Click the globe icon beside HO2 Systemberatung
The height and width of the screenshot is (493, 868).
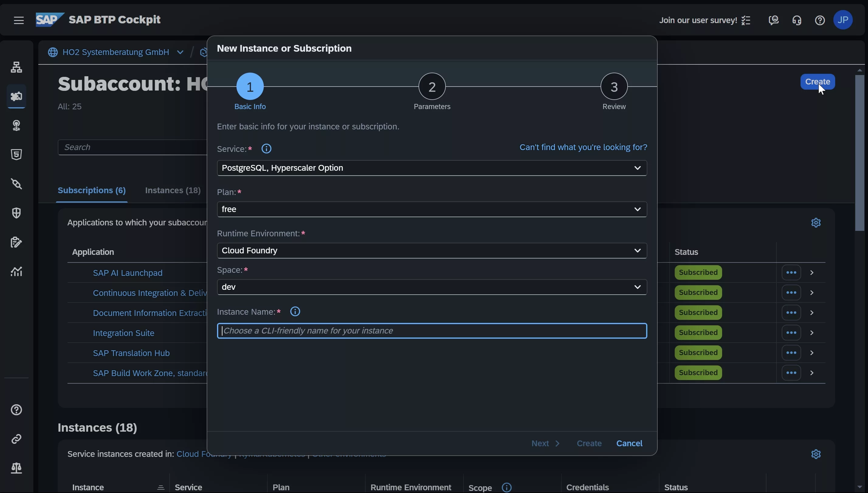coord(53,53)
